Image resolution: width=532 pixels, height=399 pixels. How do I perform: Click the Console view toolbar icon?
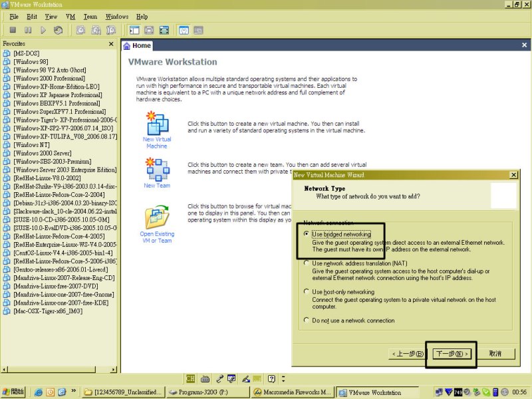click(x=198, y=30)
